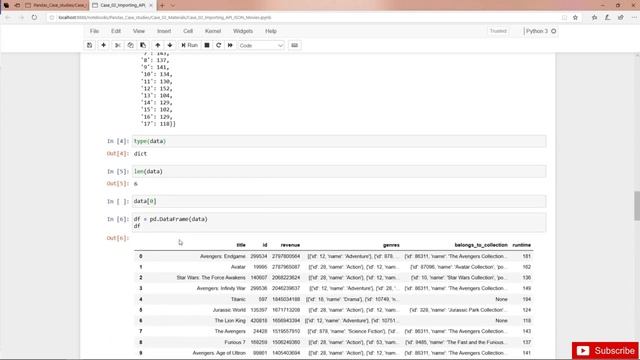The width and height of the screenshot is (640, 360).
Task: Restart the kernel icon
Action: (x=218, y=45)
